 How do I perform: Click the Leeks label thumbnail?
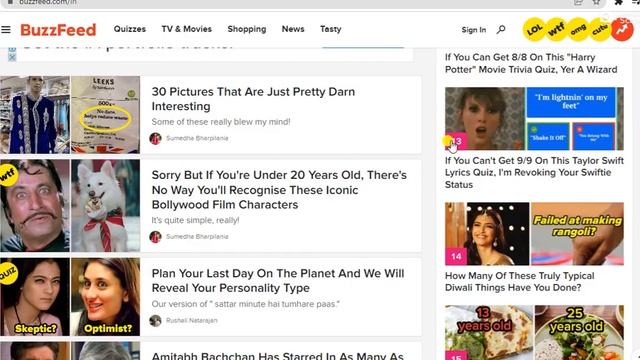pyautogui.click(x=106, y=115)
